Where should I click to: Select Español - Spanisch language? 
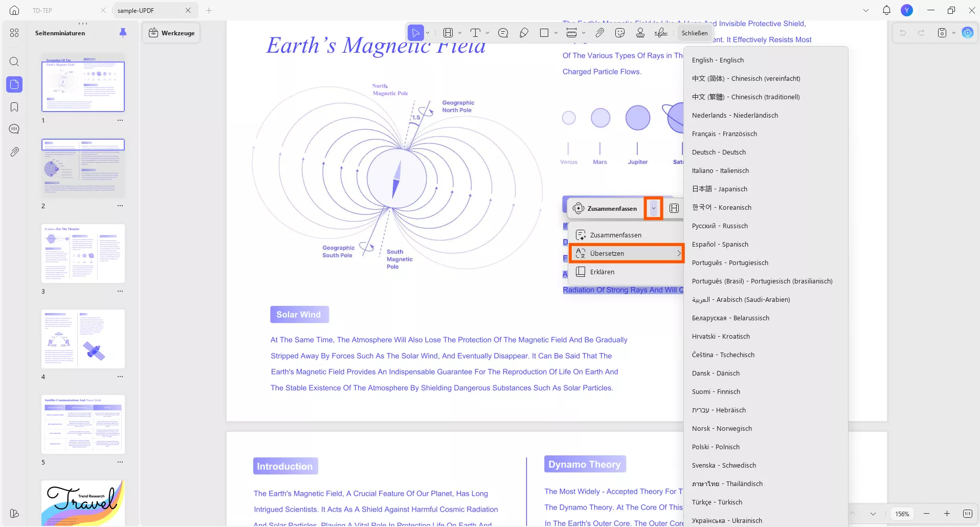(x=766, y=244)
